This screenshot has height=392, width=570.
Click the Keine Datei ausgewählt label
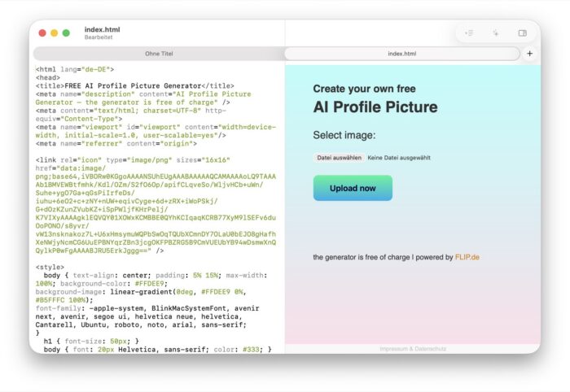click(399, 158)
